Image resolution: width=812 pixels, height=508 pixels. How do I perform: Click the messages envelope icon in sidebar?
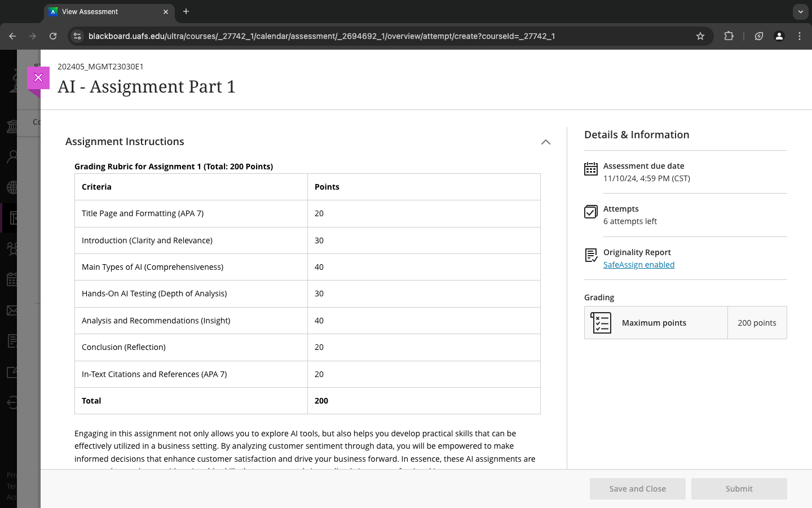(x=11, y=310)
